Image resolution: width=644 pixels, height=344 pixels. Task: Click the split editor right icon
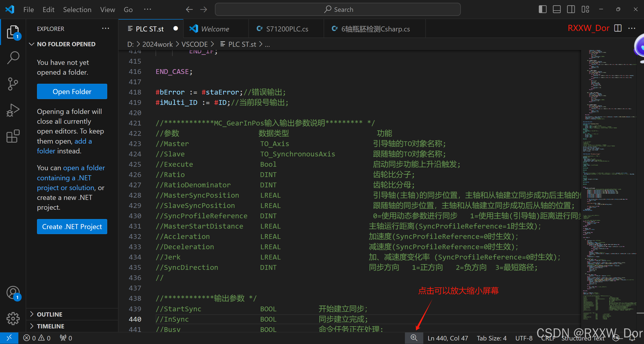pyautogui.click(x=618, y=28)
